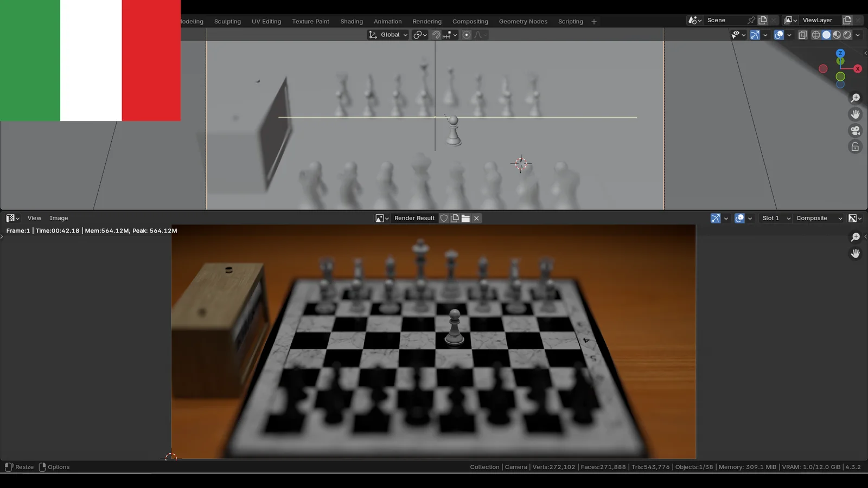Screen dimensions: 868x488
Task: Click the viewport zoom magnifier icon
Action: [856, 98]
